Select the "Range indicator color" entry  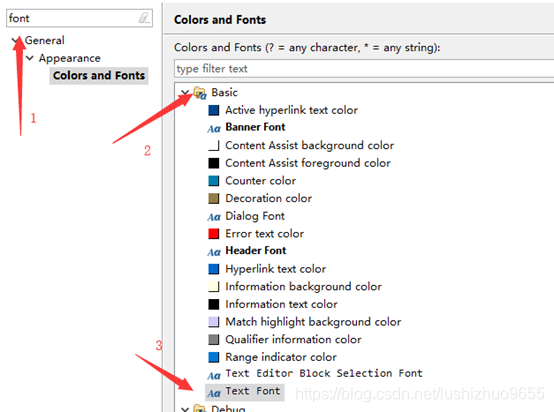coord(281,357)
